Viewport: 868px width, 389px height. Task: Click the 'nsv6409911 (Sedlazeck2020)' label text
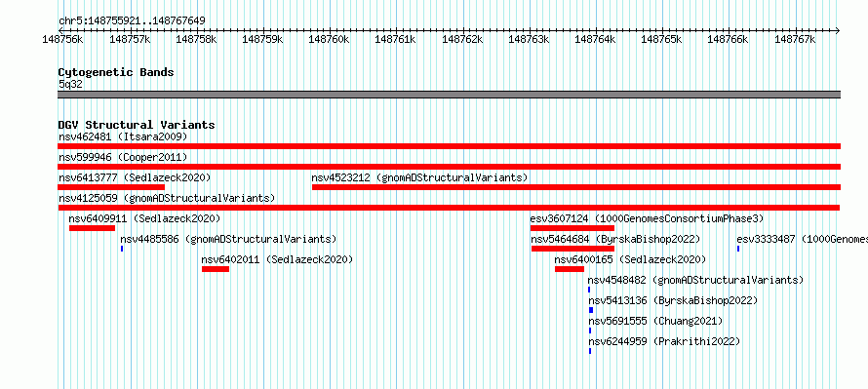[144, 218]
